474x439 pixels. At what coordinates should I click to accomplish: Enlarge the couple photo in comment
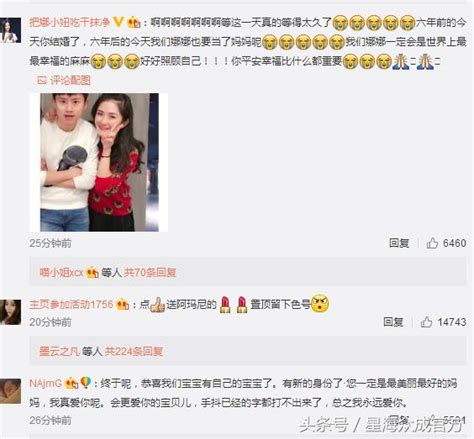coord(99,162)
